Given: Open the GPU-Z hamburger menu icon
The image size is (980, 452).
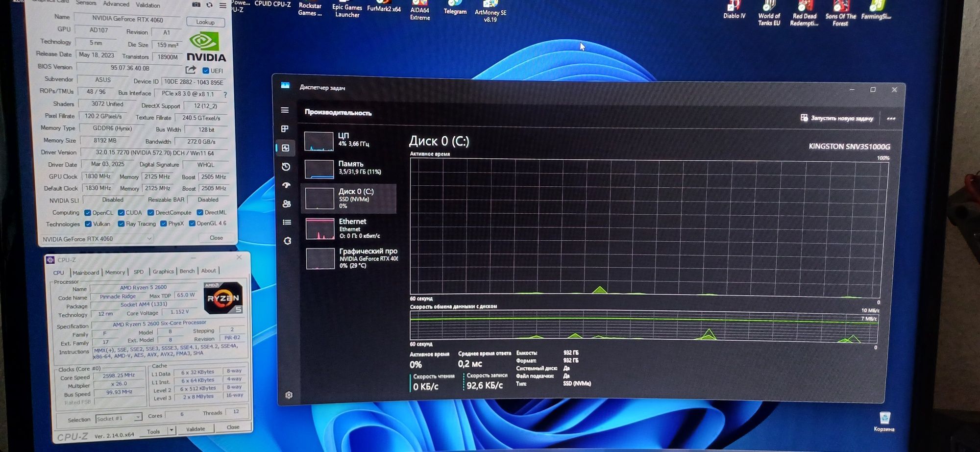Looking at the screenshot, I should click(x=223, y=5).
